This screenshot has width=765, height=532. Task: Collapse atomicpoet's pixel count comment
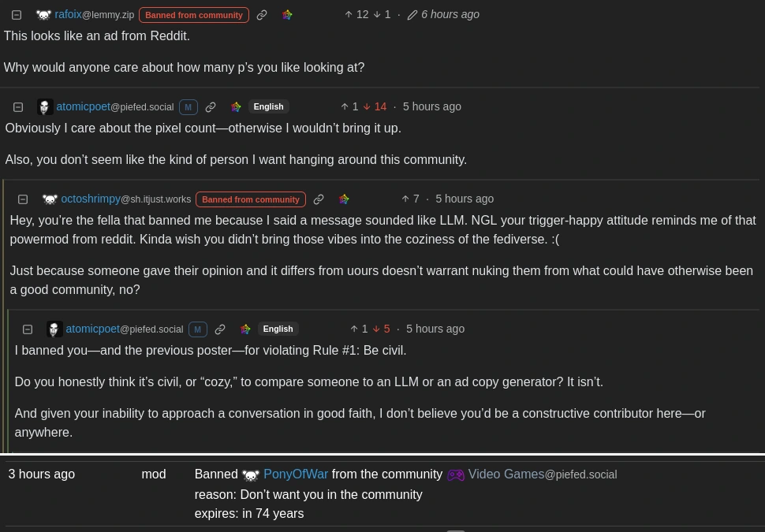point(18,107)
